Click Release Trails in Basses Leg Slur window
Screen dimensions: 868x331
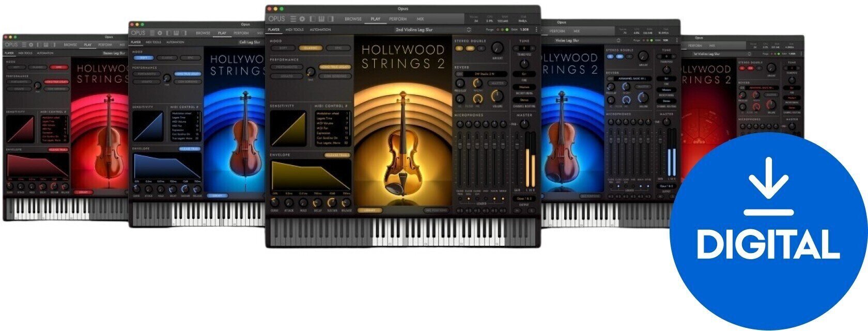(x=58, y=150)
